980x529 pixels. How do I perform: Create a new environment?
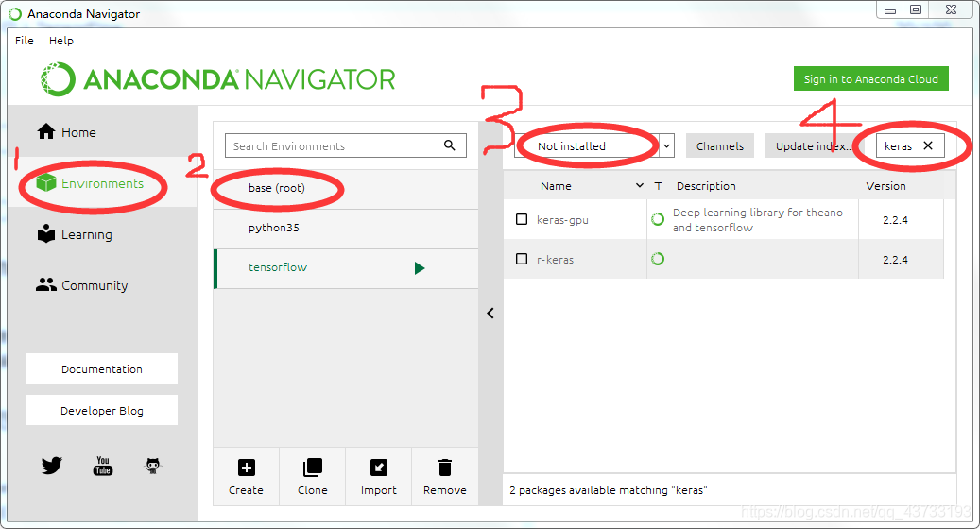(247, 476)
